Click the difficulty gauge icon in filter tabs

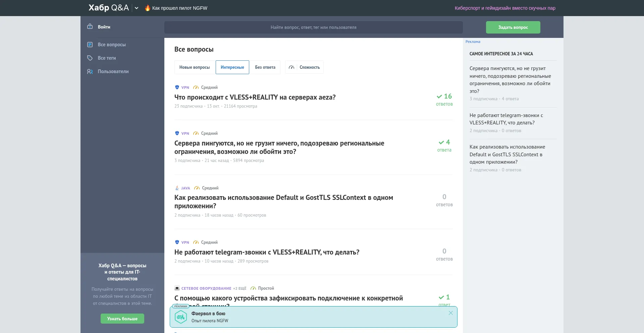point(291,67)
